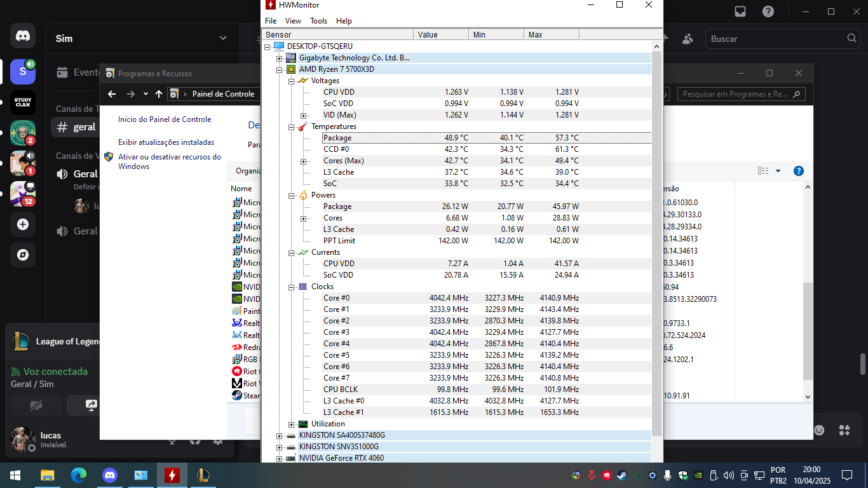Open Discord Explore servers compass icon
The width and height of the screenshot is (868, 488).
click(x=23, y=255)
